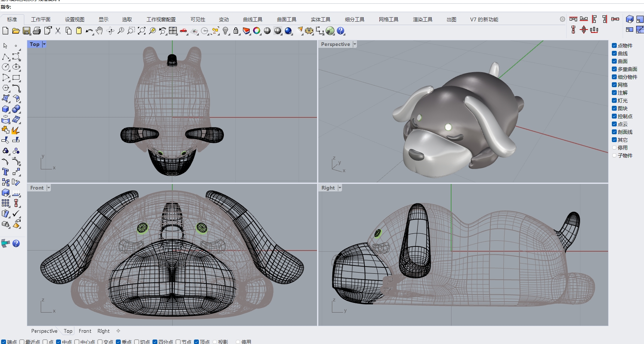The width and height of the screenshot is (644, 344).
Task: Click the Paste clipboard icon
Action: [x=79, y=31]
